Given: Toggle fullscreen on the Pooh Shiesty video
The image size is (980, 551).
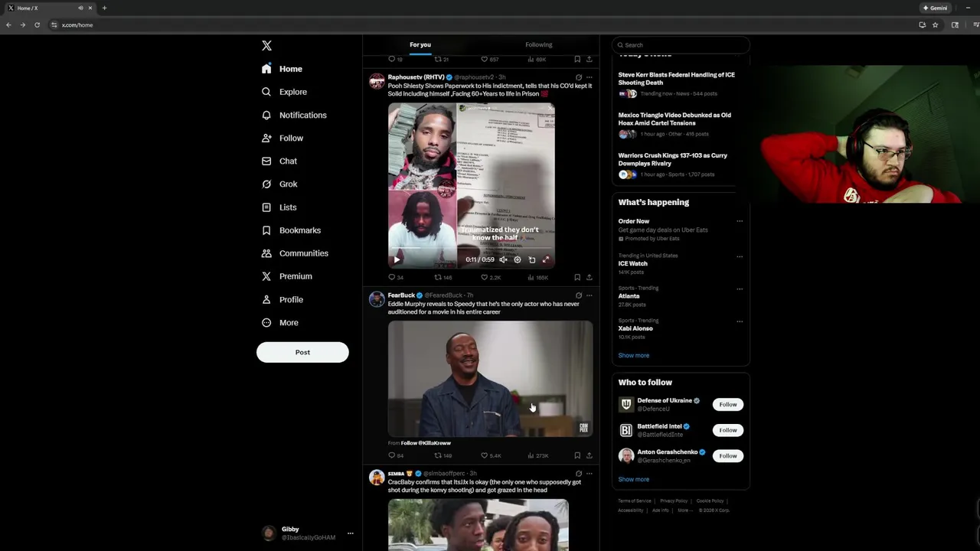Looking at the screenshot, I should (546, 259).
